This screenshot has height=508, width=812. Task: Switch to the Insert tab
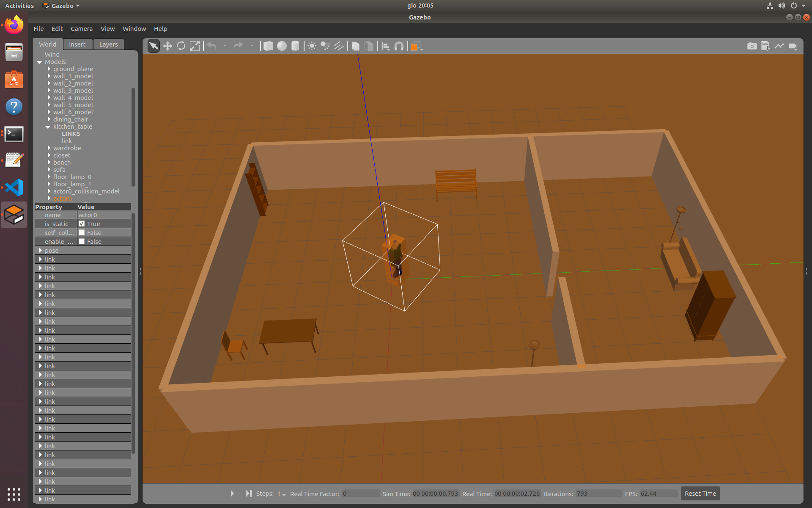pyautogui.click(x=77, y=44)
